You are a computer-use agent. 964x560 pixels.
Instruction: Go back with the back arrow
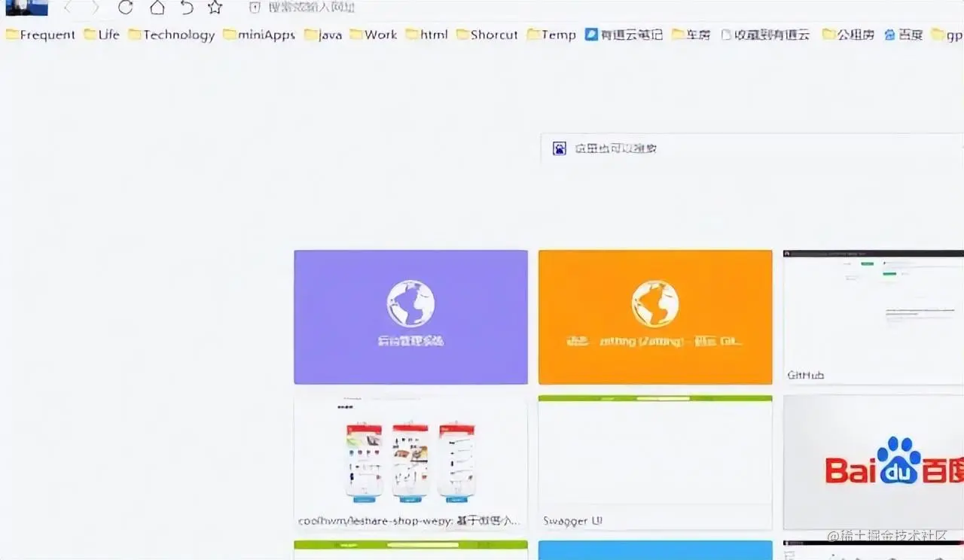click(x=68, y=8)
